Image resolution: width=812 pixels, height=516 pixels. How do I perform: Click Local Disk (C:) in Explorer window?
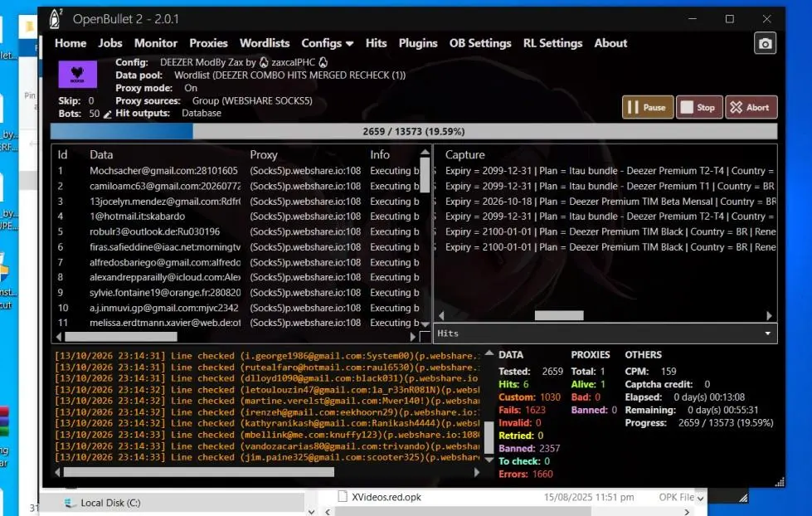coord(110,503)
